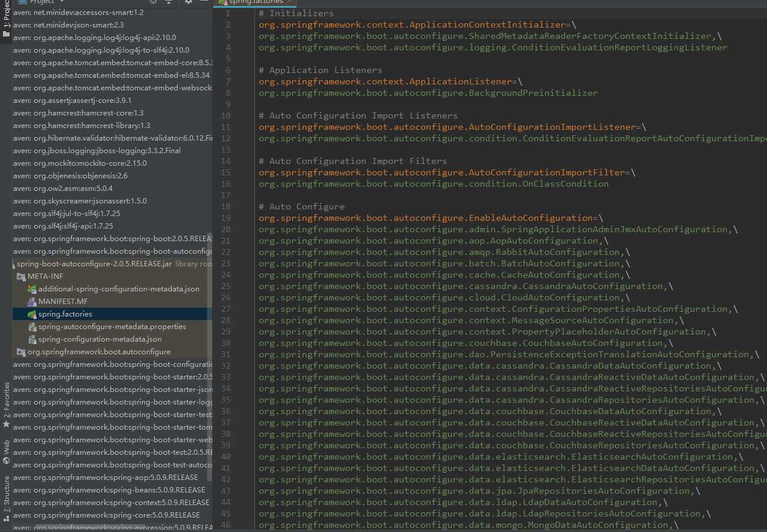This screenshot has width=767, height=532.
Task: Select log4j-to-slf4j:2.10.0 library entry
Action: click(x=101, y=50)
